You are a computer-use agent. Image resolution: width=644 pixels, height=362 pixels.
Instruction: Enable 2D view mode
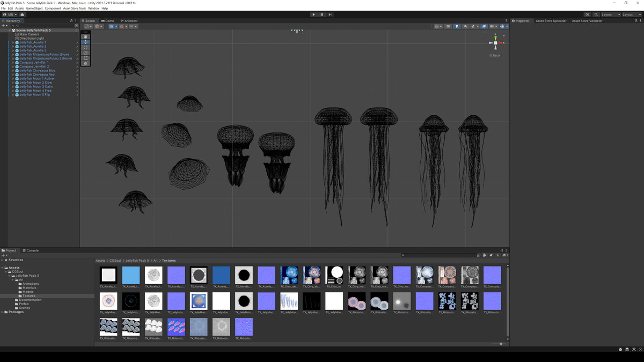448,26
